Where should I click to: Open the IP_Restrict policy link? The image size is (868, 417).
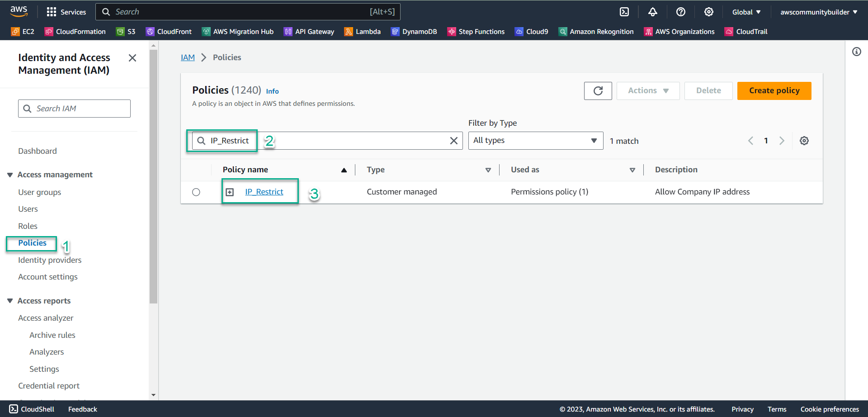[264, 192]
